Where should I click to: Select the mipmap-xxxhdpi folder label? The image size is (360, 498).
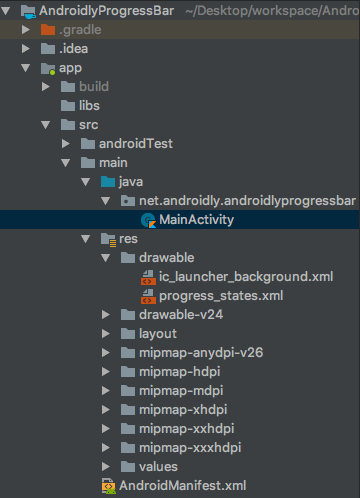tap(190, 448)
